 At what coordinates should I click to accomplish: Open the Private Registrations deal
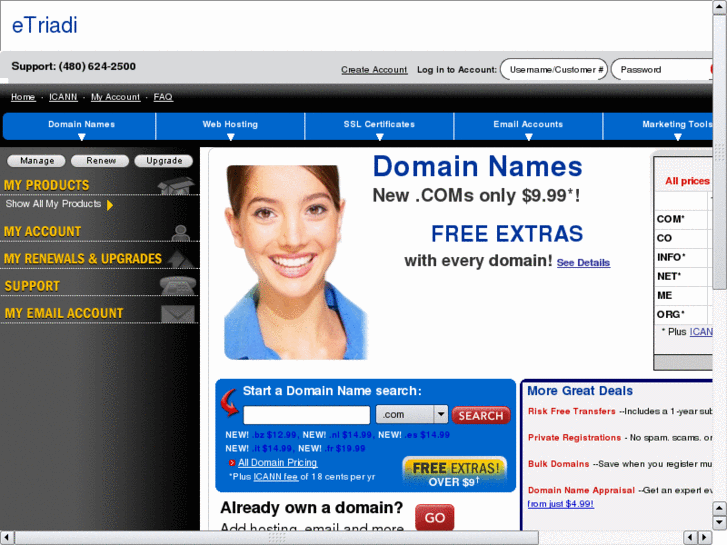[x=574, y=438]
